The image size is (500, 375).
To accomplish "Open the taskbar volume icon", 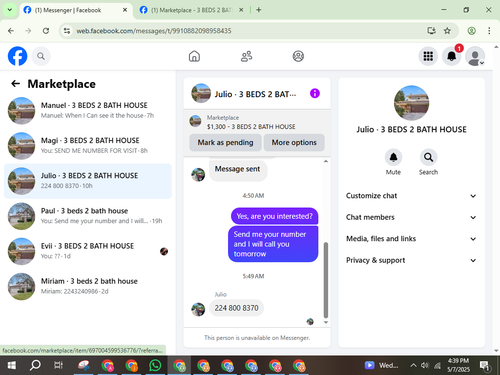I will (x=425, y=365).
